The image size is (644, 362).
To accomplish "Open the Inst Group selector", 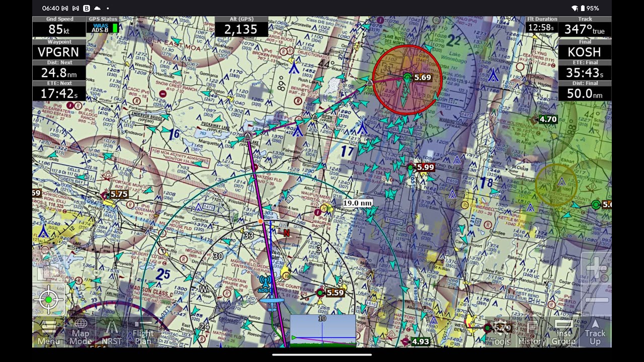I will tap(563, 332).
